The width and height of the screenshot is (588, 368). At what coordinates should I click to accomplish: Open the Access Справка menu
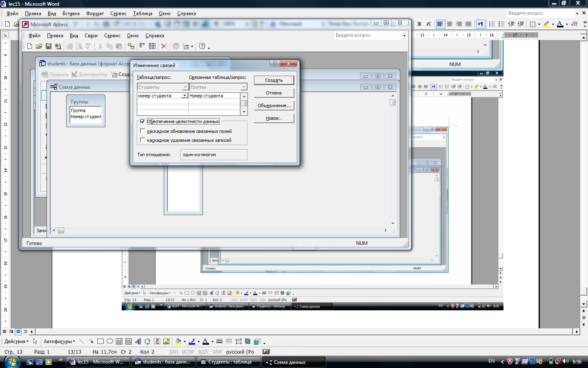click(x=155, y=36)
